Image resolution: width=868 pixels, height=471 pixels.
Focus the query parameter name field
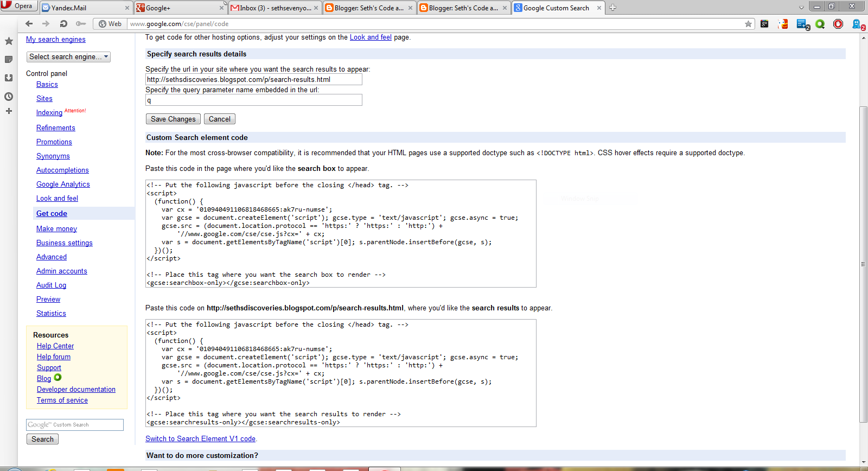point(254,100)
